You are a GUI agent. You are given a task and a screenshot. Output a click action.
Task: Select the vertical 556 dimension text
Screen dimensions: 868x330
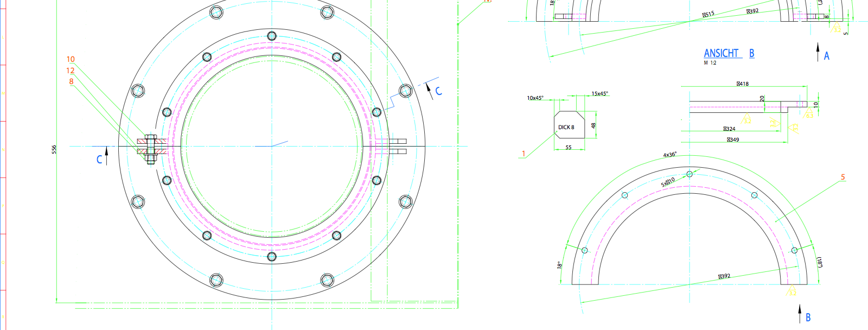tap(54, 149)
